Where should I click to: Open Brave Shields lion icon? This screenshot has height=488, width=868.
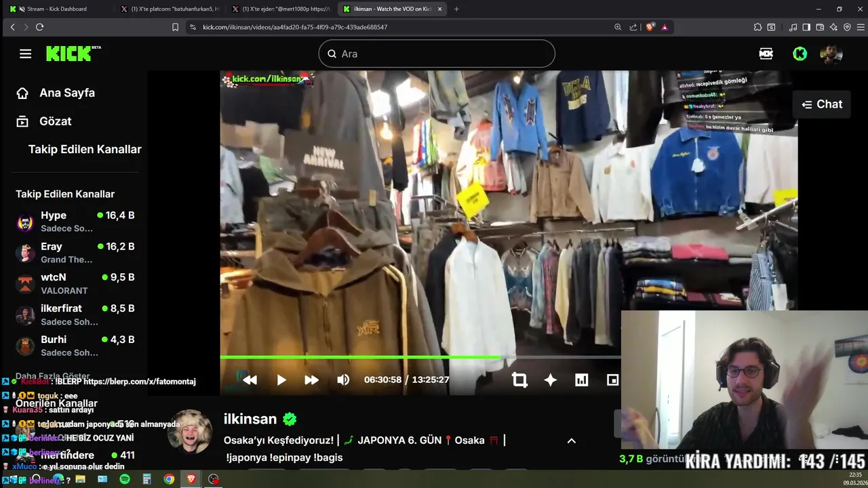(x=650, y=27)
